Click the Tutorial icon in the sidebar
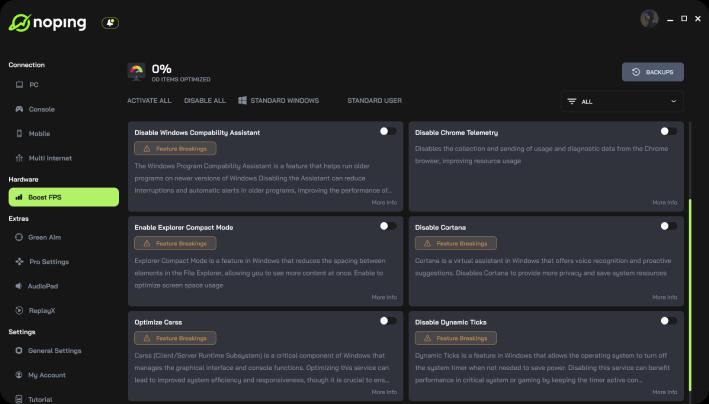 tap(19, 399)
